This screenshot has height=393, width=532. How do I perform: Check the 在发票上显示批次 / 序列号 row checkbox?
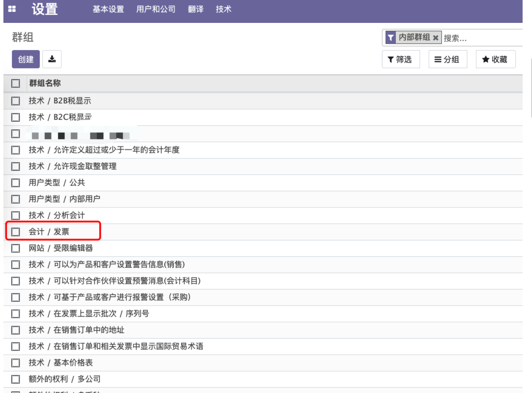point(16,314)
